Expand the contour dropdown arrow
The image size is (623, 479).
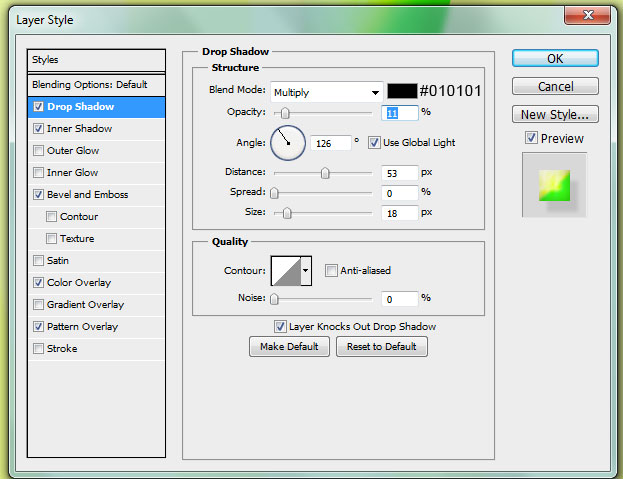[306, 270]
